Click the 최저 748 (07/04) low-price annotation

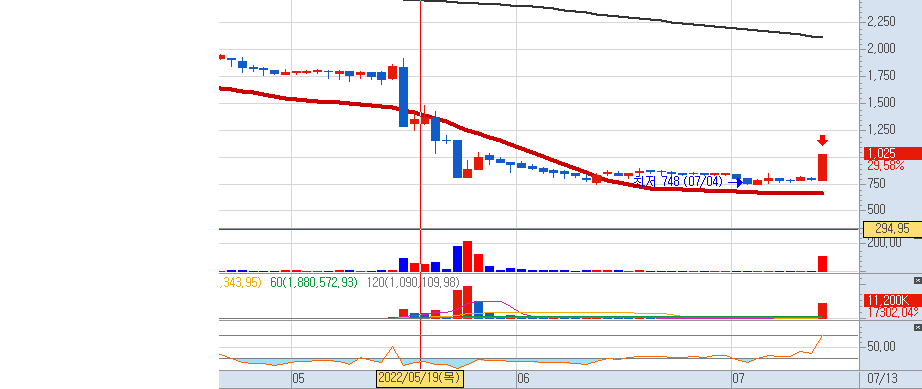point(677,182)
